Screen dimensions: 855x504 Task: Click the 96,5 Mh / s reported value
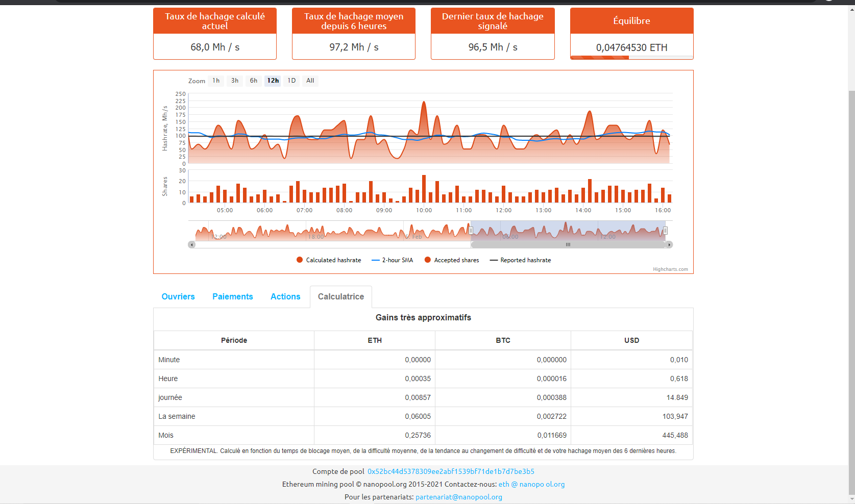coord(493,47)
